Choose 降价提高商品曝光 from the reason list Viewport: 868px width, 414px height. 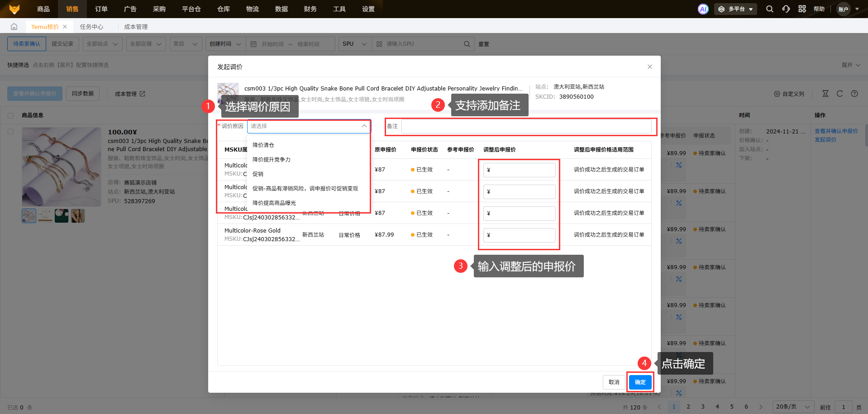[x=274, y=203]
